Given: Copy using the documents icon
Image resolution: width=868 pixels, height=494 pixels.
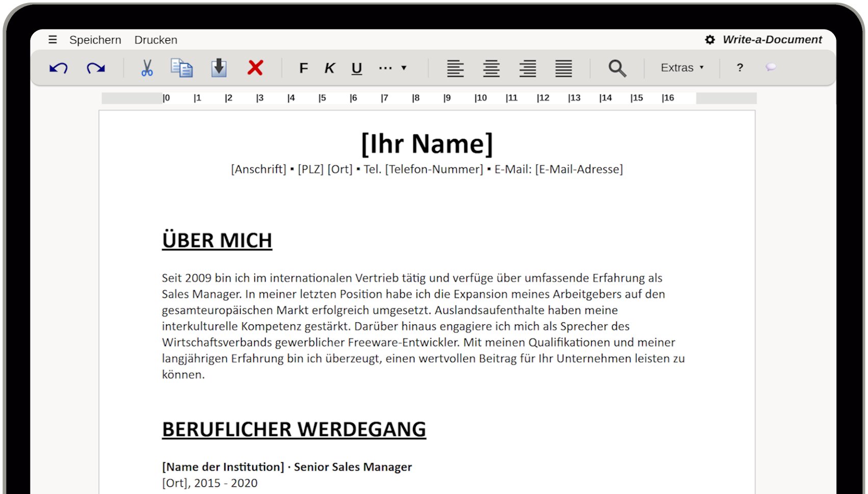Looking at the screenshot, I should pos(181,68).
